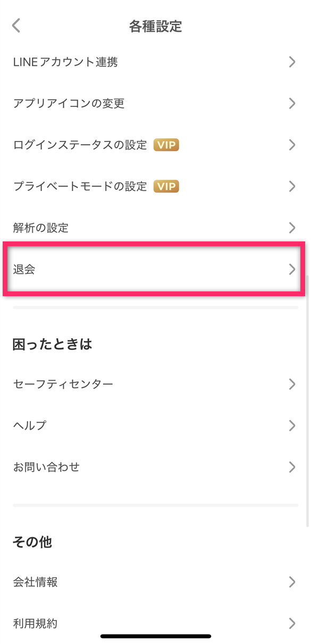Select 退会 to start account withdrawal
Image resolution: width=311 pixels, height=644 pixels.
tap(24, 269)
